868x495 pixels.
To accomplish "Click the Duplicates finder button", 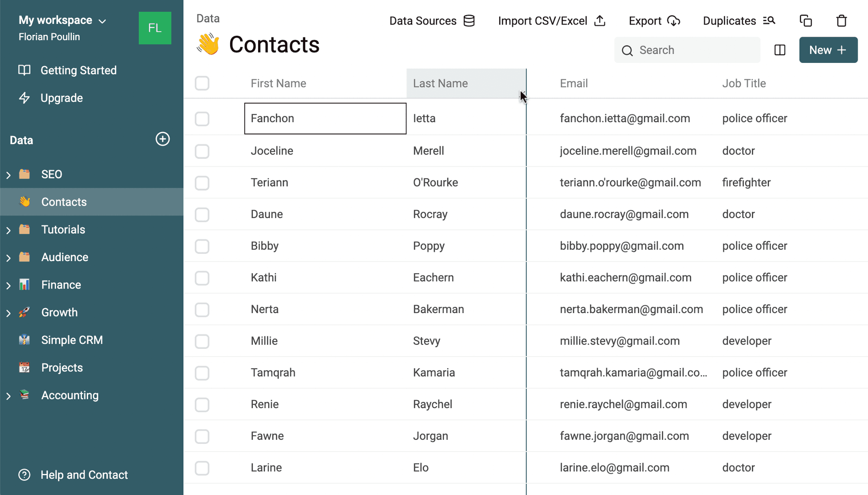I will pos(739,21).
